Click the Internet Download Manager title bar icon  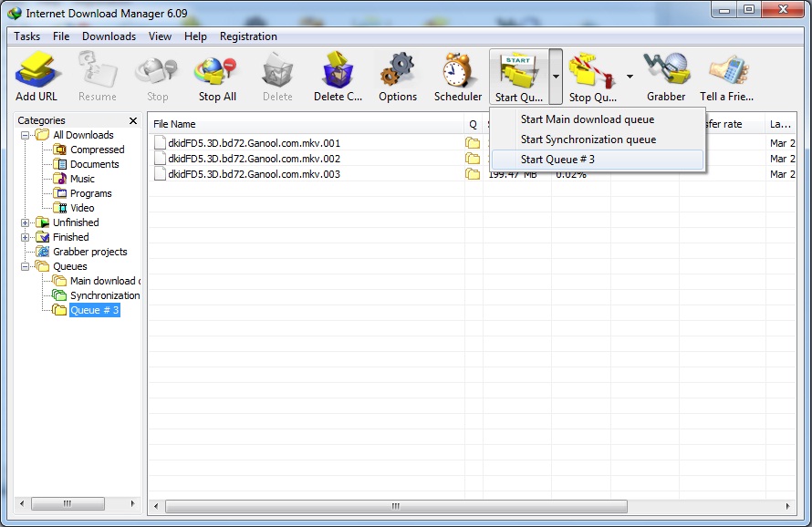[x=15, y=14]
